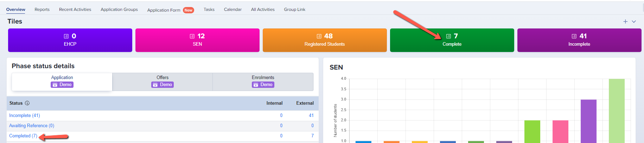The height and width of the screenshot is (143, 644).
Task: Click the Status info icon
Action: (x=27, y=103)
